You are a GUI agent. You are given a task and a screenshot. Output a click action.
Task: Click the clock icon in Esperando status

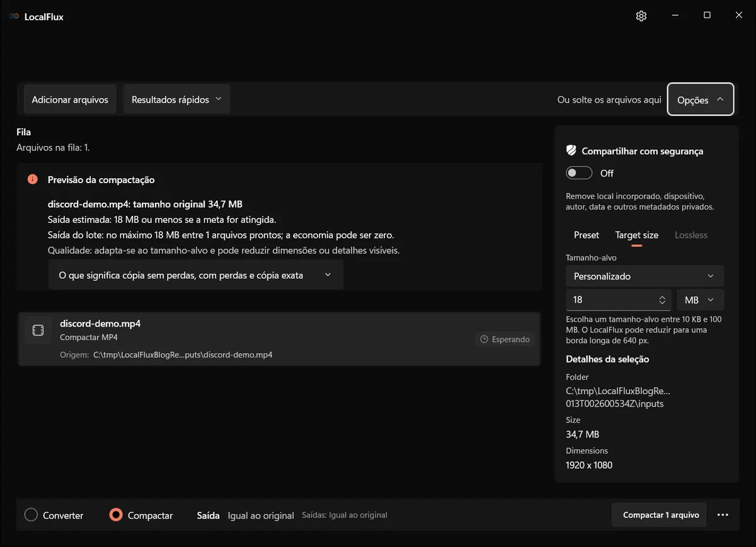coord(484,339)
